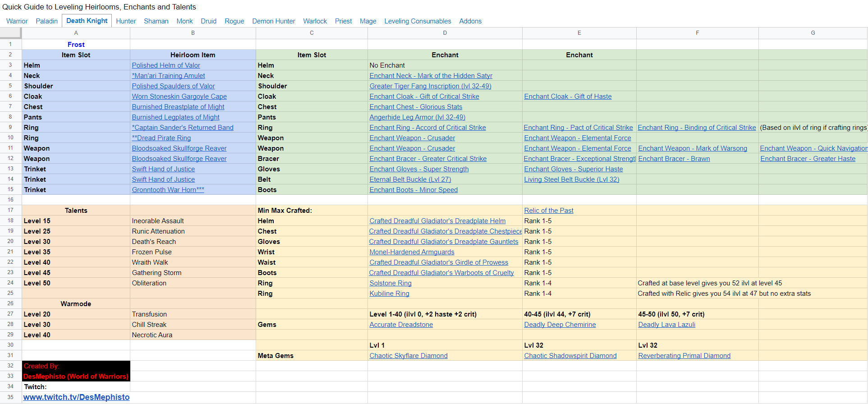Open Enchant Bracer - Greater Haste link
This screenshot has height=404, width=868.
point(808,159)
